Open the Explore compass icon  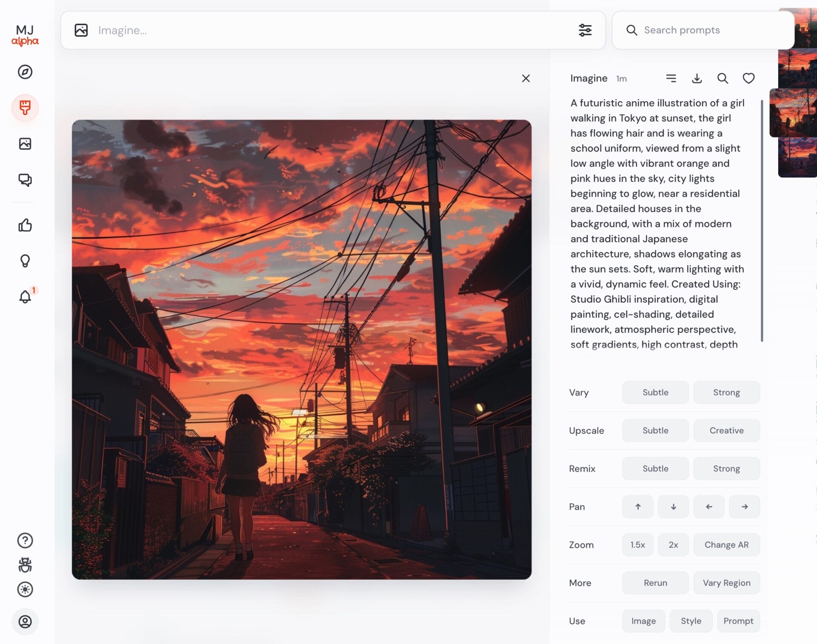25,72
